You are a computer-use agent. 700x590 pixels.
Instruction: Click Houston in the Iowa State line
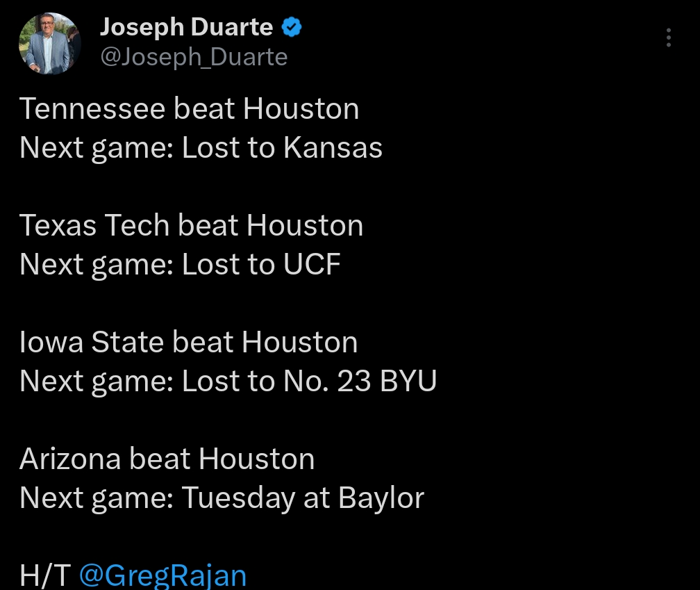point(300,343)
